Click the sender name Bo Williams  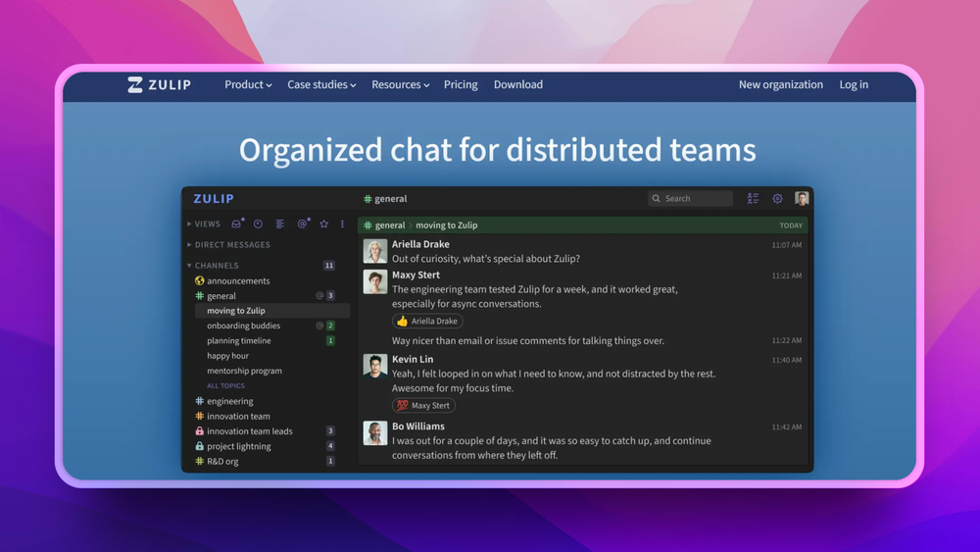(x=418, y=426)
